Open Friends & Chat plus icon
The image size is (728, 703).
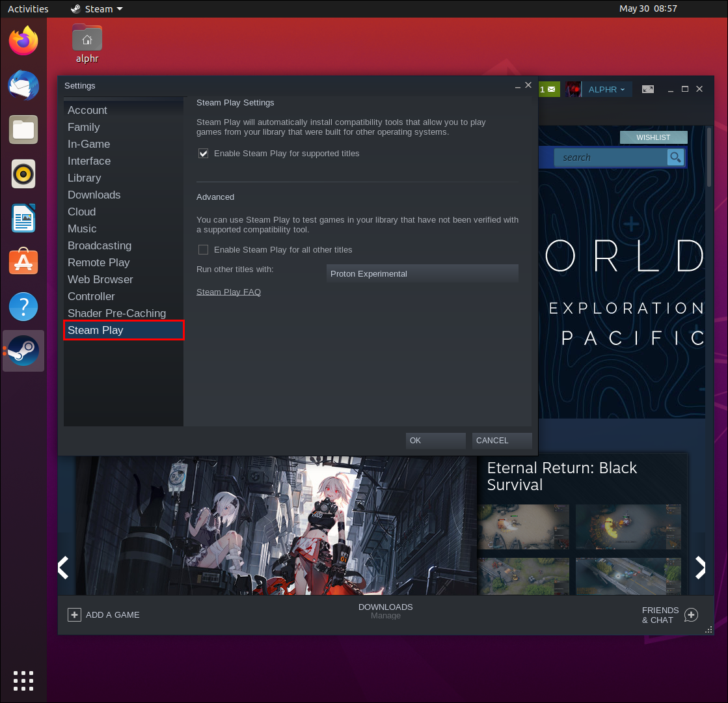pos(691,615)
